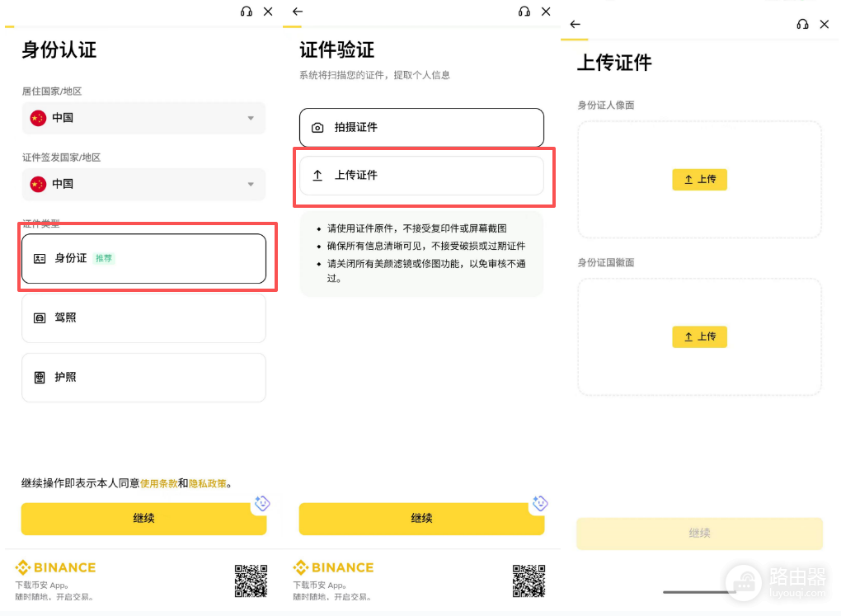Choose 上传证件 upload option
Viewport: 841px width, 616px height.
(x=421, y=176)
